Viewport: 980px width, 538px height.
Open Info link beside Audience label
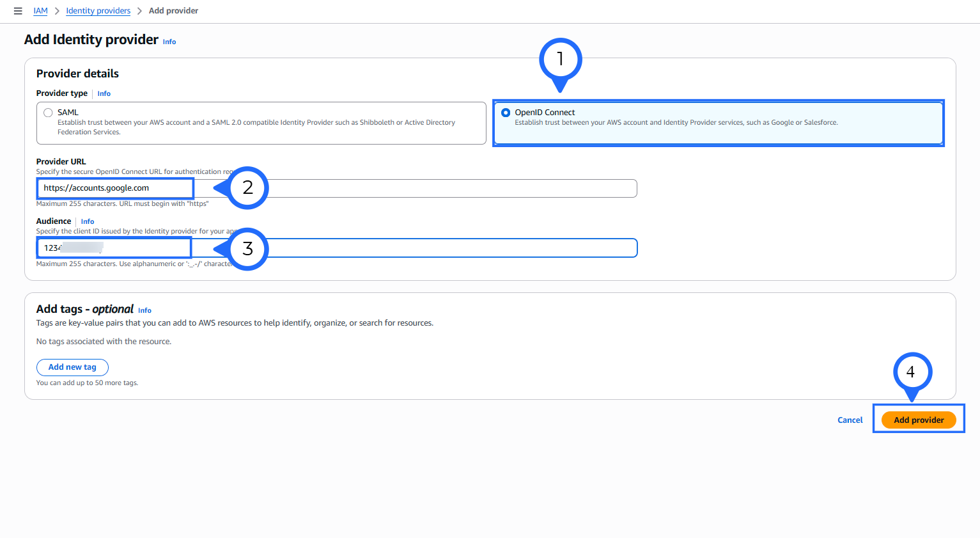(x=88, y=222)
